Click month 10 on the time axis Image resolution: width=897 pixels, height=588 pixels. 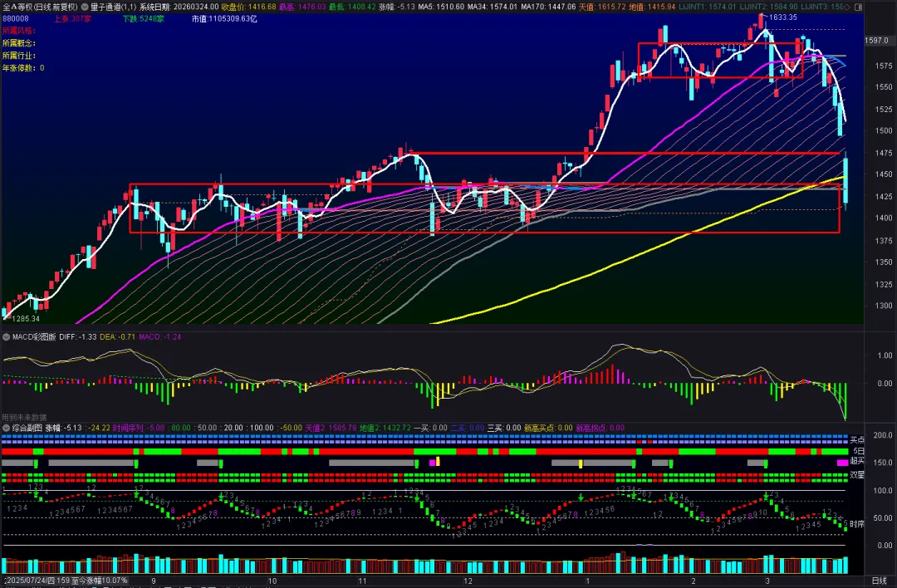click(x=272, y=581)
